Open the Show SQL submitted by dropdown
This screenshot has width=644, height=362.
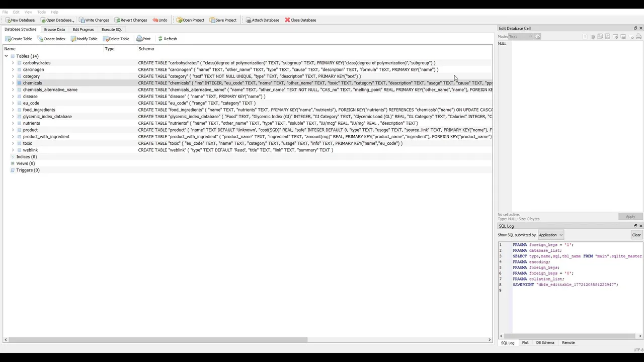(x=551, y=235)
